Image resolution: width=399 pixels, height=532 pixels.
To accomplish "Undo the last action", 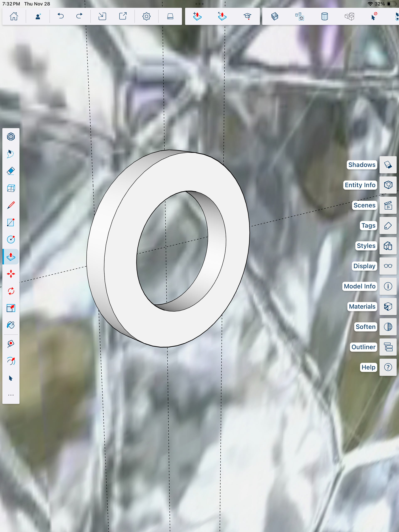I will pos(61,16).
